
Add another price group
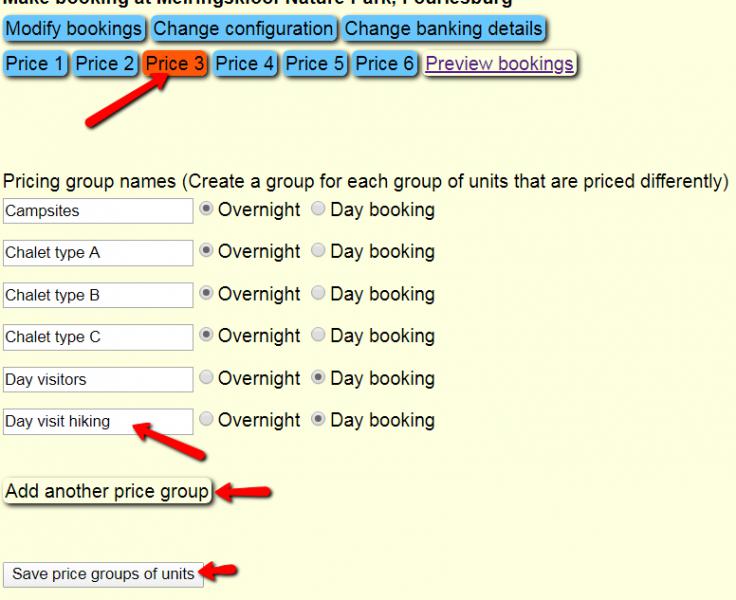point(107,492)
